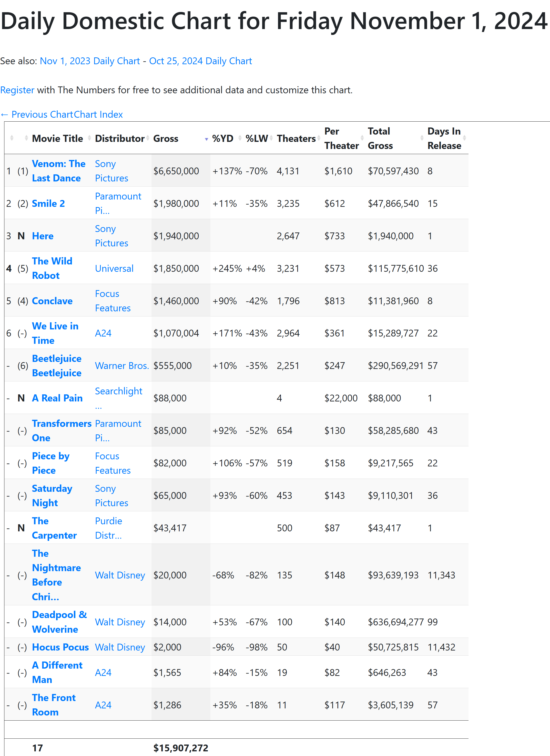Image resolution: width=550 pixels, height=756 pixels.
Task: Open Hocus Pocus movie link
Action: click(x=60, y=647)
